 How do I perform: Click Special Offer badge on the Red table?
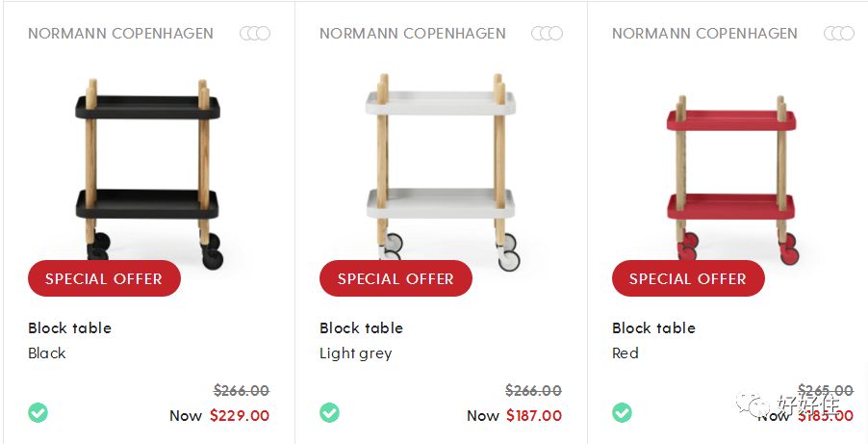point(688,278)
